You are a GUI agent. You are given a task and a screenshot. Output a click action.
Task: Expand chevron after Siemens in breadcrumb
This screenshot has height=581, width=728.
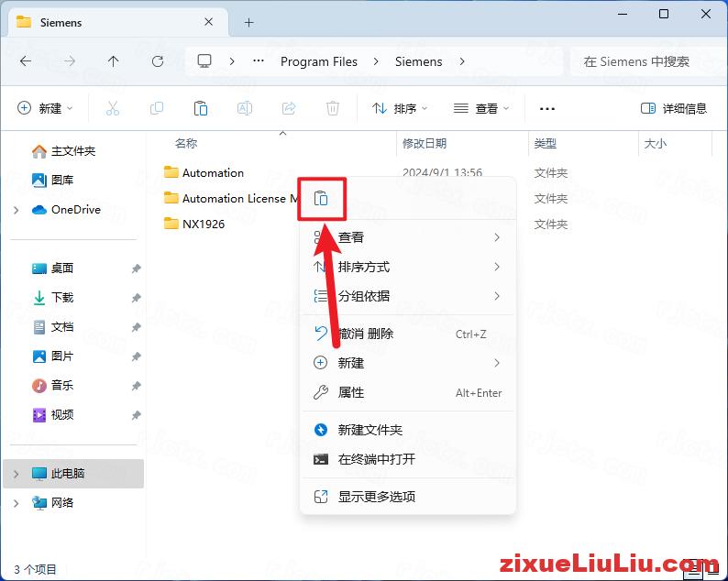[462, 61]
